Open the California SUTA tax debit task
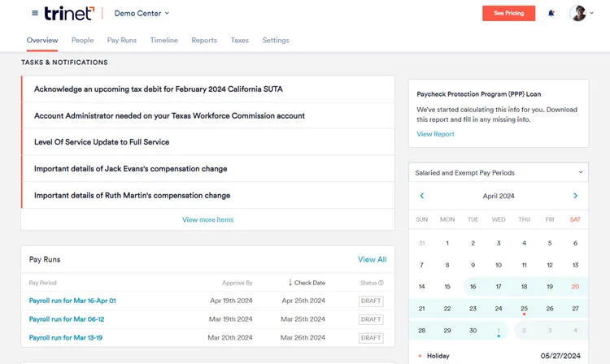This screenshot has height=364, width=610. 208,89
